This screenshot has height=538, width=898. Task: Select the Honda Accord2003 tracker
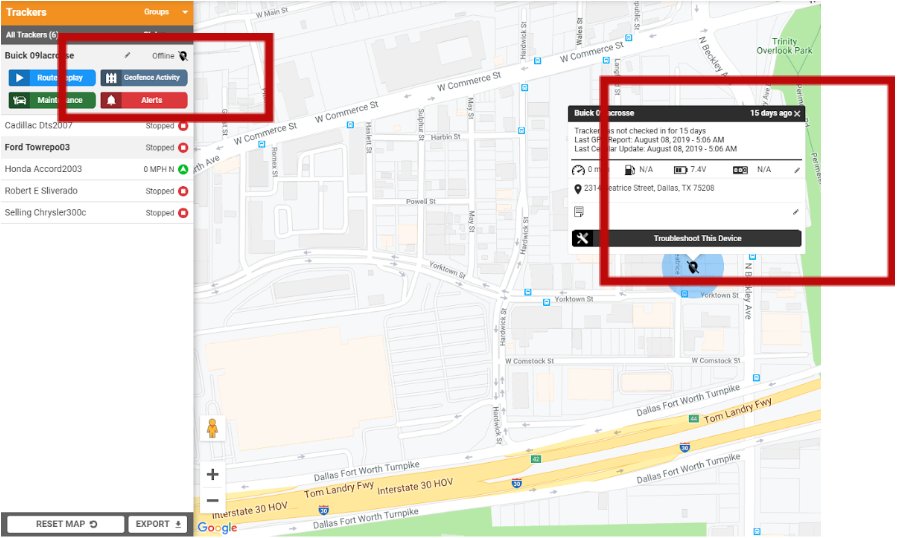click(97, 169)
